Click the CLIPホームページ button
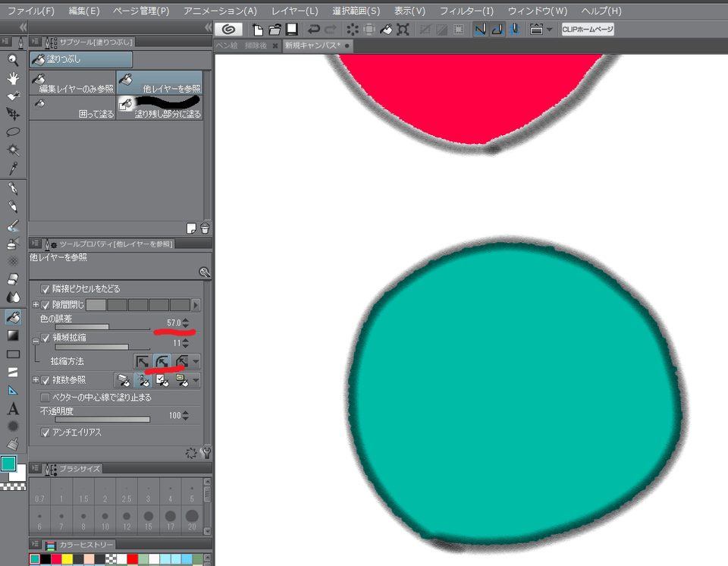 588,30
